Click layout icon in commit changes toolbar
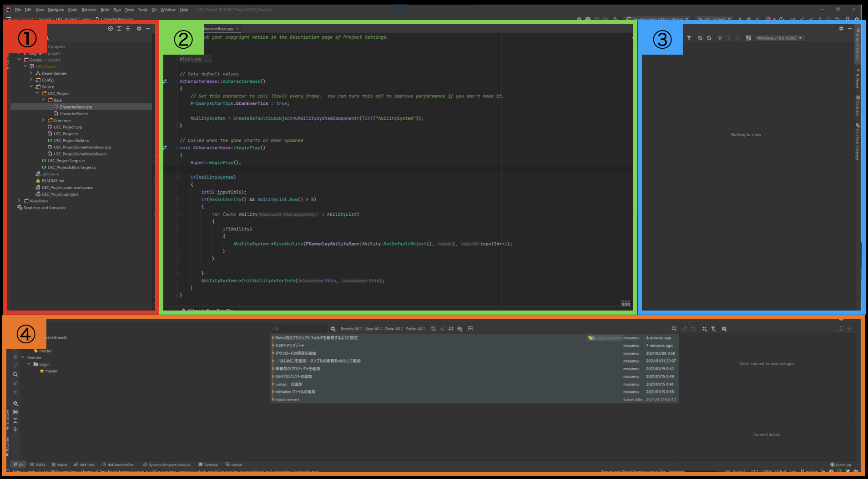The image size is (868, 479). 724,329
